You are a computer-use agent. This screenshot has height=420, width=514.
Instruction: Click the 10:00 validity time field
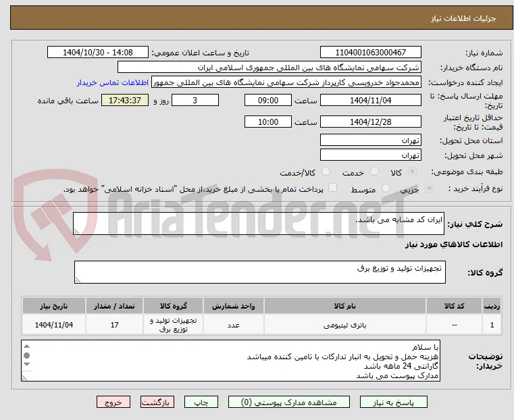[x=268, y=122]
